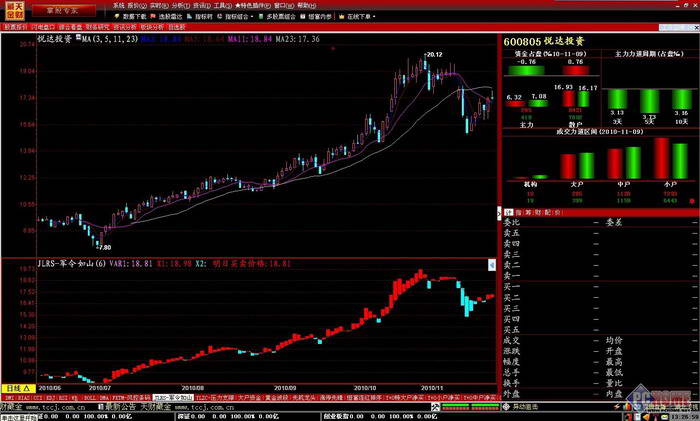Screen dimensions: 700x421
Task: Open the 特色插件 menu
Action: point(253,6)
